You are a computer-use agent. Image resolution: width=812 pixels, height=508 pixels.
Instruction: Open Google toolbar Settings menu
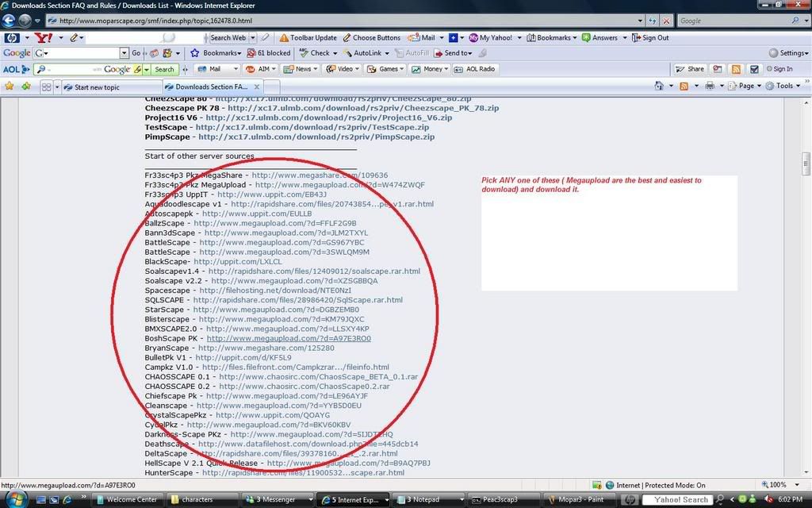tap(788, 53)
